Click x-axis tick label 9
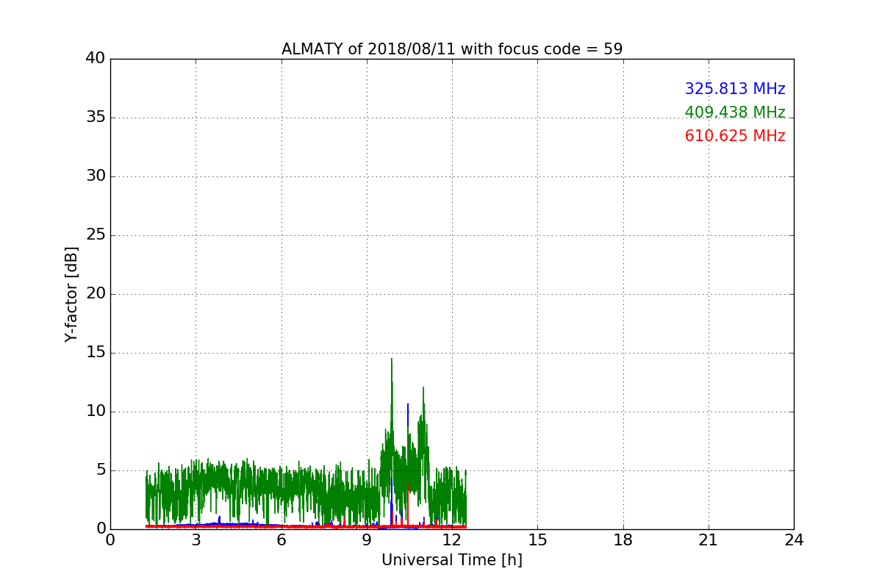This screenshot has width=882, height=588. click(367, 540)
